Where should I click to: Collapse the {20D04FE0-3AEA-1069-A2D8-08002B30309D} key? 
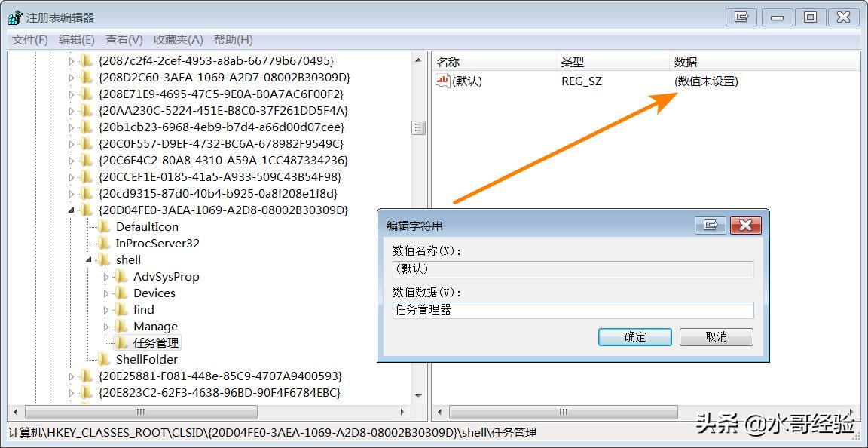click(69, 210)
